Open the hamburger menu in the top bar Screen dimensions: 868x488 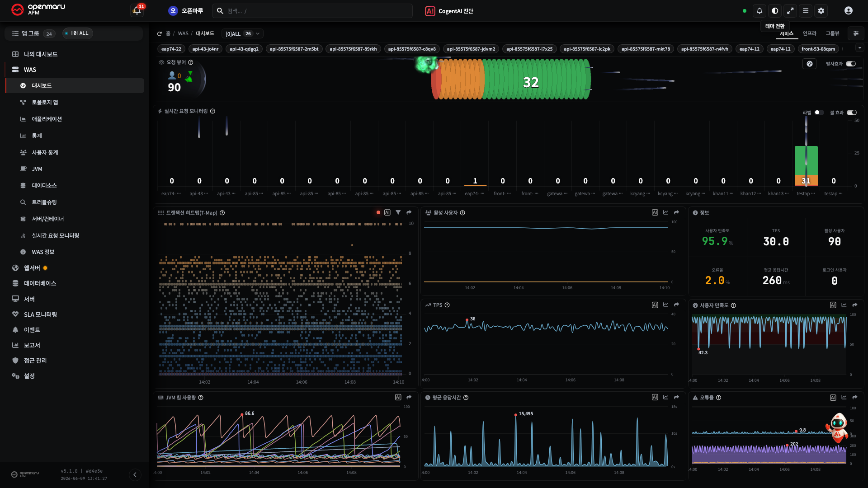coord(806,11)
